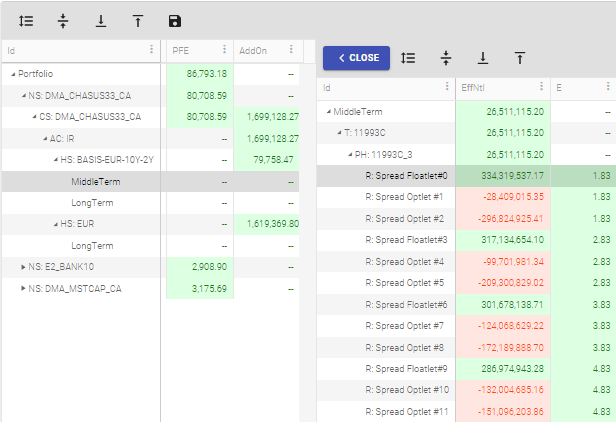Screen dimensions: 616x422
Task: Click EffNtl value -28,409,015.35
Action: (x=513, y=197)
